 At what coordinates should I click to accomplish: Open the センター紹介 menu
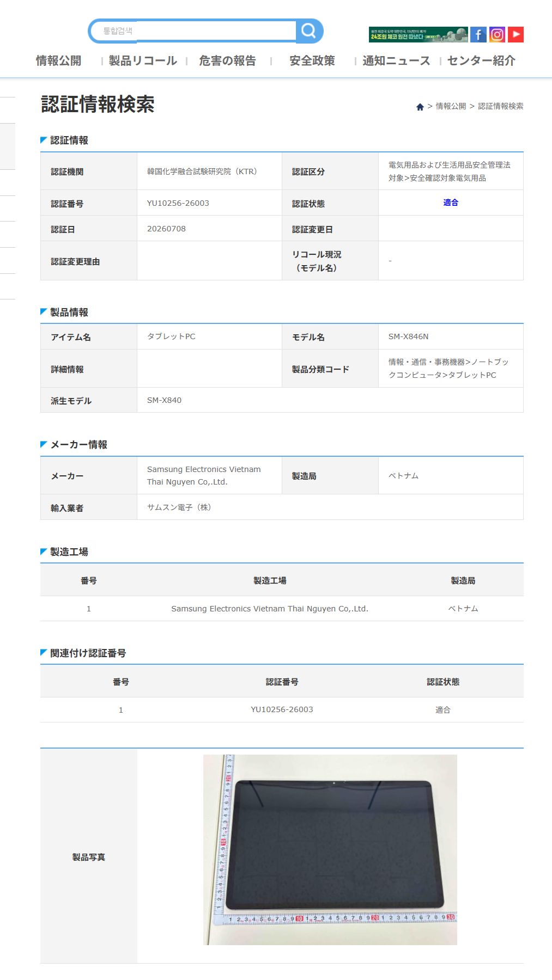point(481,61)
